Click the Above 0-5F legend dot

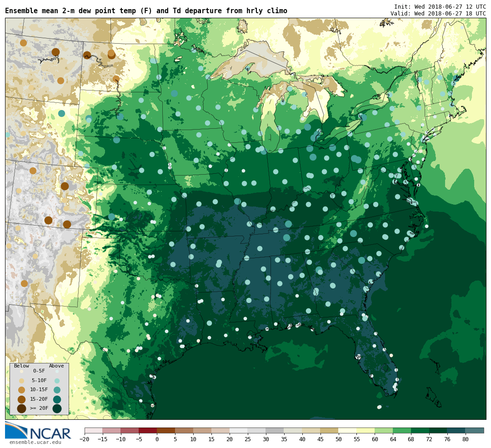click(57, 371)
